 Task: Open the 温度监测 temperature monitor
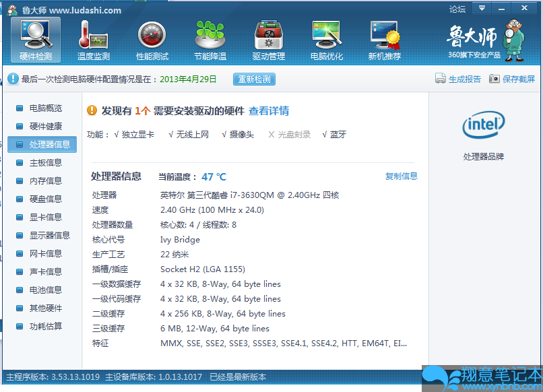[94, 40]
